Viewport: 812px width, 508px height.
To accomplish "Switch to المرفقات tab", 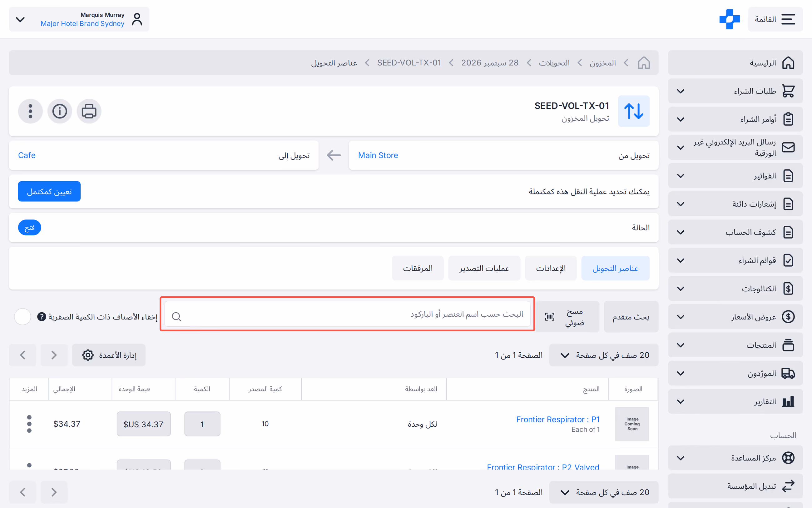I will click(418, 268).
